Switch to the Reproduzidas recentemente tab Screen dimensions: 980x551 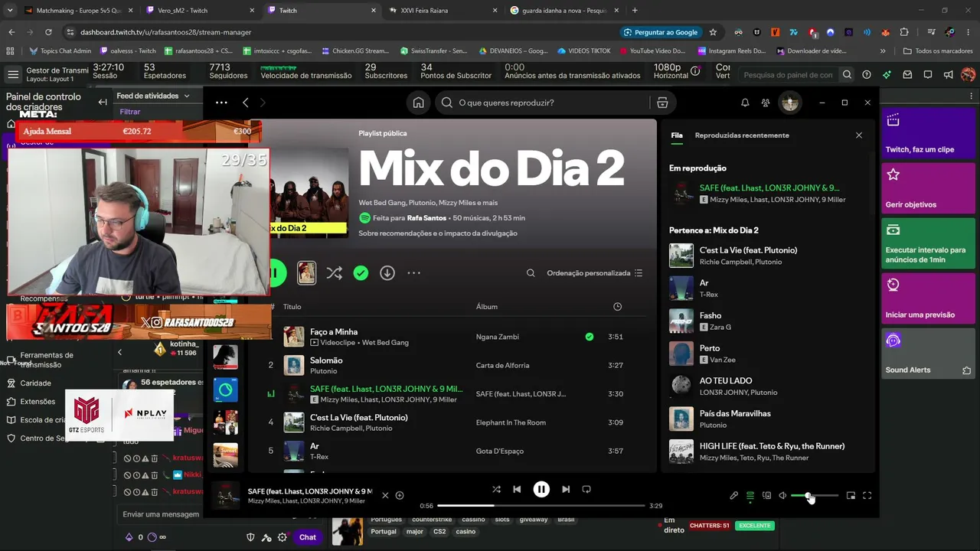[742, 135]
